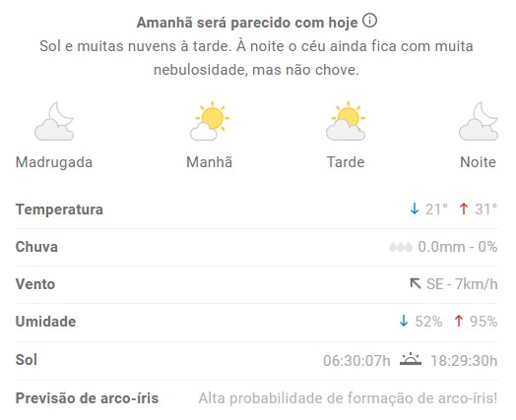Click the sunrise sunset icon
Screen dimensions: 516x420
[411, 359]
